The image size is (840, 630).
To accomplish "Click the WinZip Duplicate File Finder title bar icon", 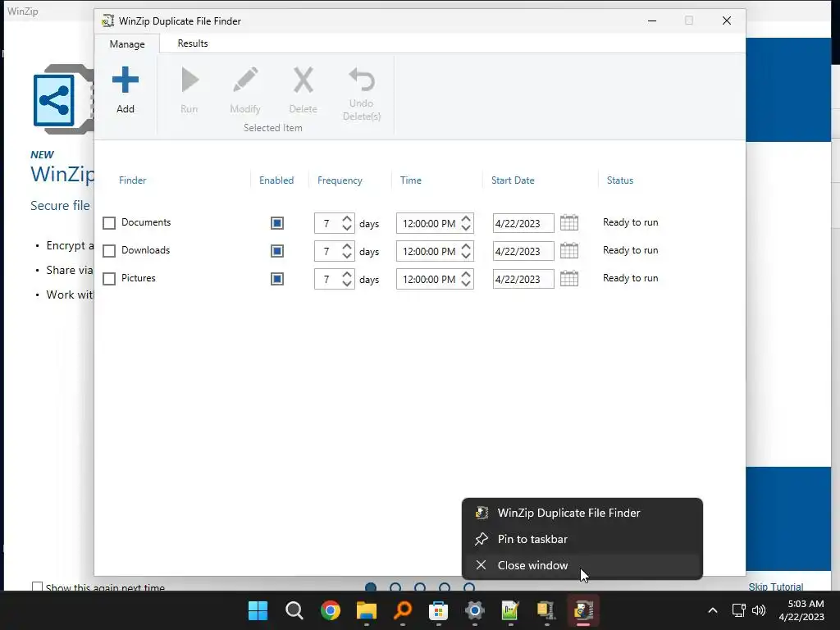I will (x=107, y=21).
